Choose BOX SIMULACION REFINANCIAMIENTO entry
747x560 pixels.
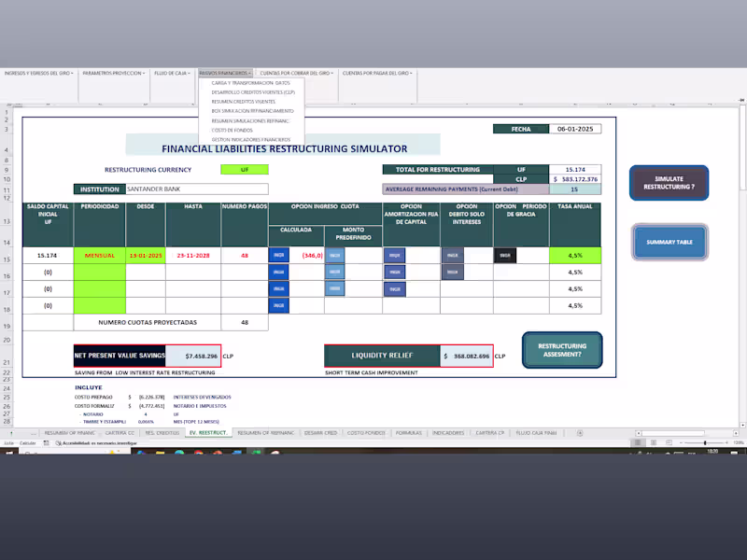click(x=252, y=111)
